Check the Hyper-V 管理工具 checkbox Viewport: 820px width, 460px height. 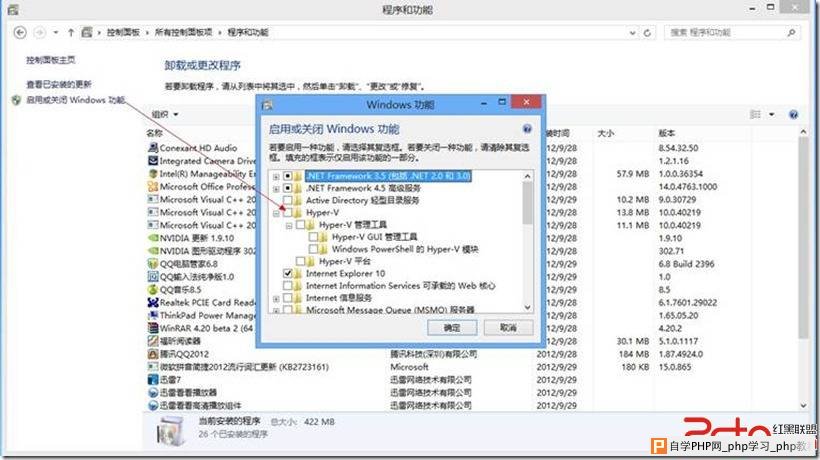coord(300,225)
